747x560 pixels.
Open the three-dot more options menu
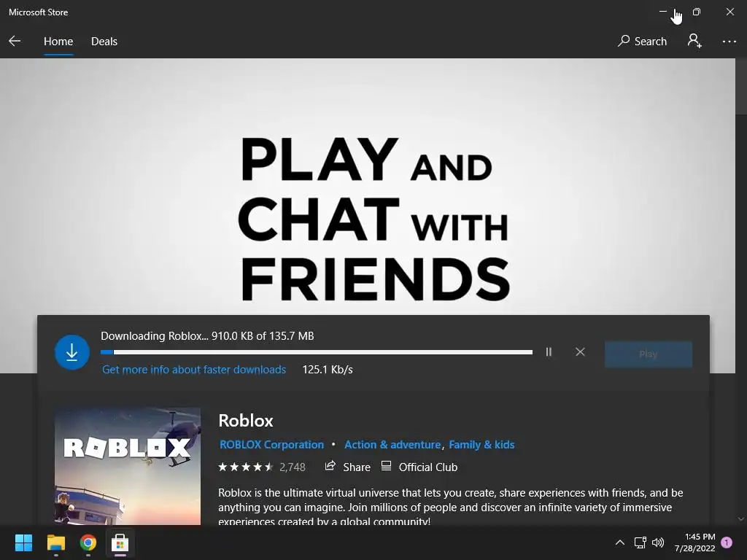coord(729,42)
